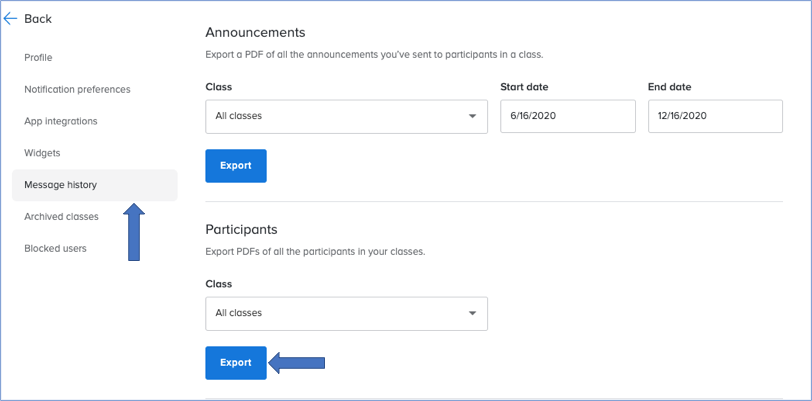Viewport: 812px width, 401px height.
Task: Open the Participants Class dropdown
Action: [x=346, y=313]
